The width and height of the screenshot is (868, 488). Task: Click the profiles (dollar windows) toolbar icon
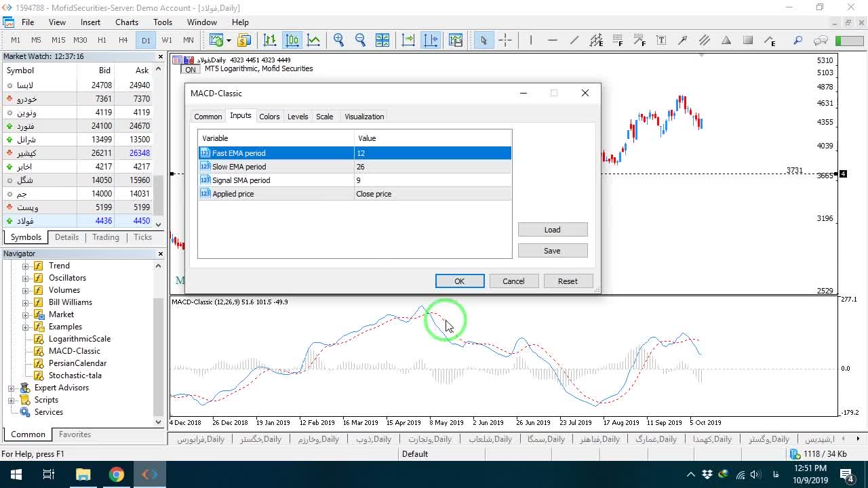coord(244,40)
